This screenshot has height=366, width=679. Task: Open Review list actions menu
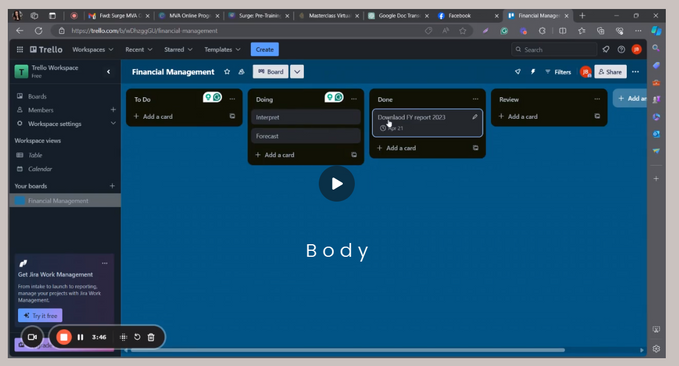click(597, 99)
